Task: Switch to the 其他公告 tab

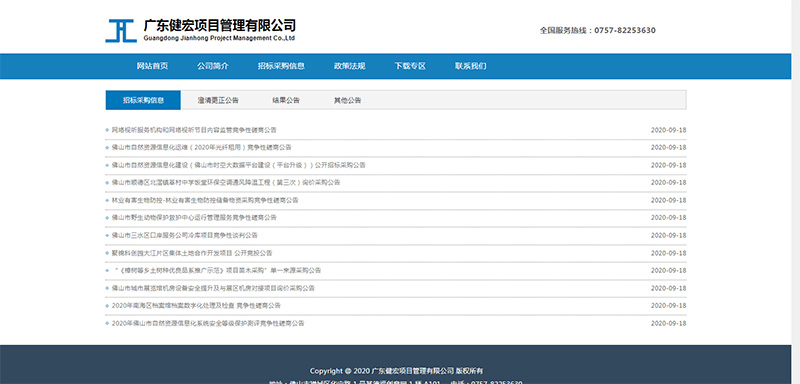Action: coord(347,100)
